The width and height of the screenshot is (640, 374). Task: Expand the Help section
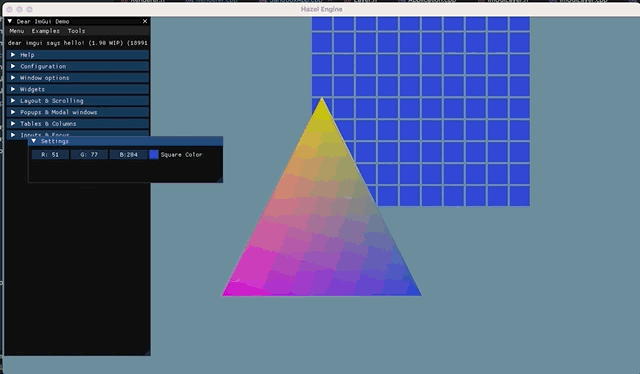[x=78, y=55]
